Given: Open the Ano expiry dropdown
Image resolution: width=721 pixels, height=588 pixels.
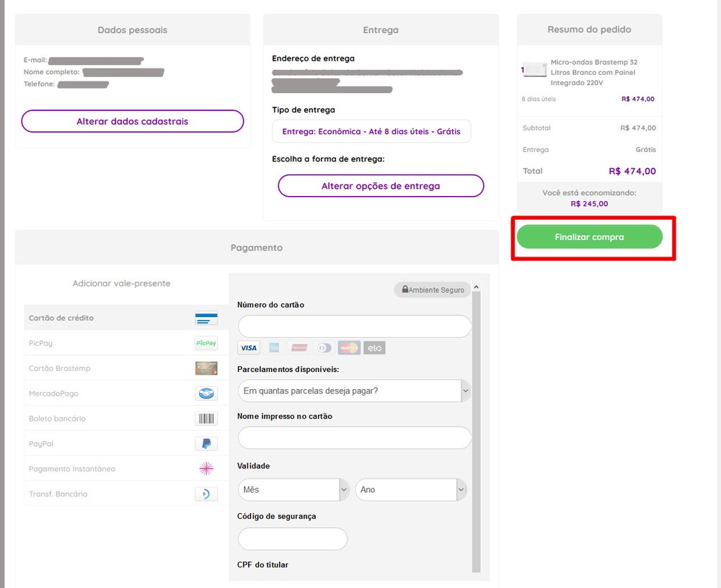Looking at the screenshot, I should pos(411,489).
